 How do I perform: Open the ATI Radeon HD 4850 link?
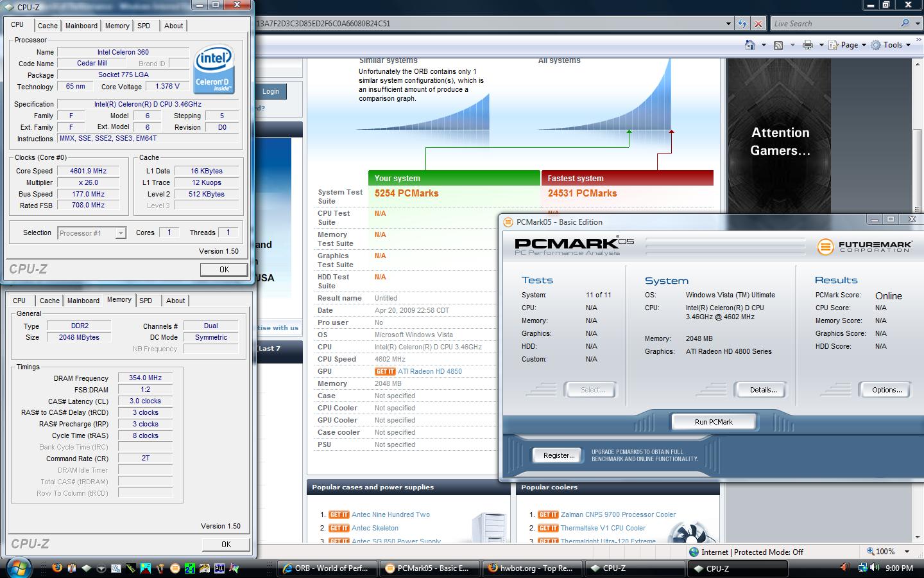click(430, 371)
